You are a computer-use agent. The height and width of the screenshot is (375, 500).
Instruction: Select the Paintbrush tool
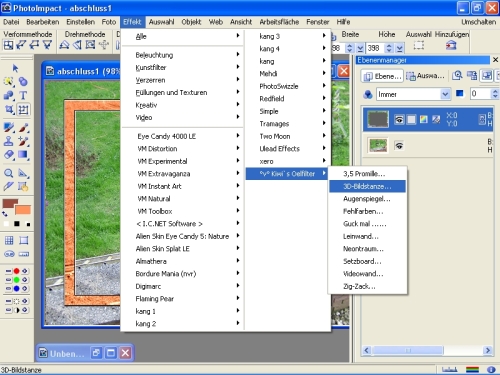tap(23, 128)
